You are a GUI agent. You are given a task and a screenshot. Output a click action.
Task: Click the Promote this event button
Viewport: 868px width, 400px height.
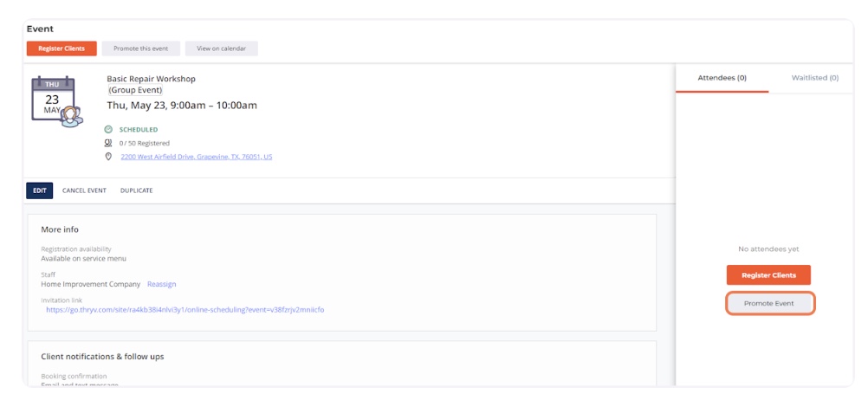click(140, 48)
